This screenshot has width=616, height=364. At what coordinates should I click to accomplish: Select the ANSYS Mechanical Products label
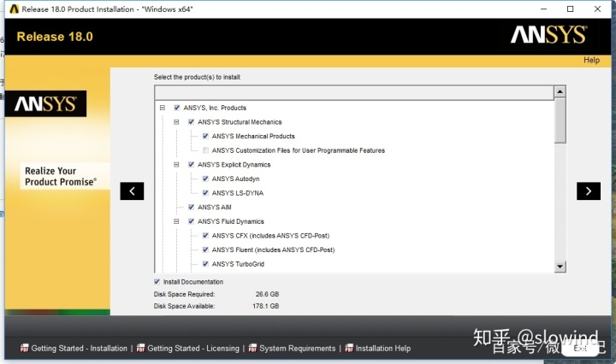pyautogui.click(x=253, y=136)
